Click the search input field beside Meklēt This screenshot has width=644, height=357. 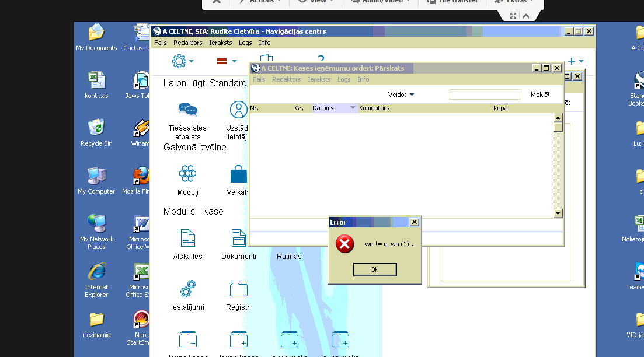pos(485,94)
